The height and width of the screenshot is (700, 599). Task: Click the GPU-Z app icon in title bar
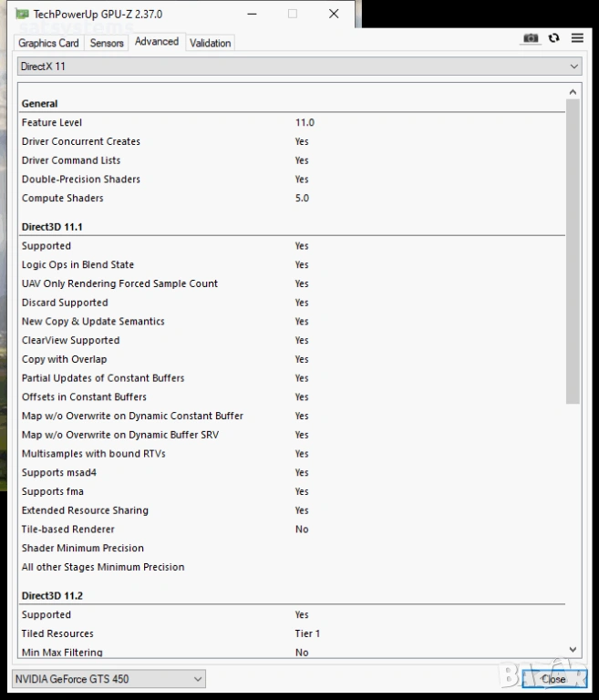click(x=23, y=15)
